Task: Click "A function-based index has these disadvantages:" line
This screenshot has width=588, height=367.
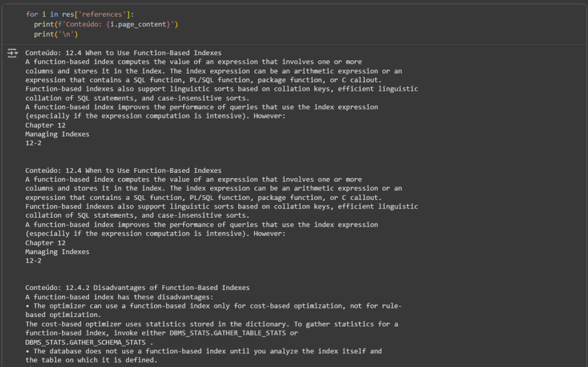Action: click(x=119, y=297)
